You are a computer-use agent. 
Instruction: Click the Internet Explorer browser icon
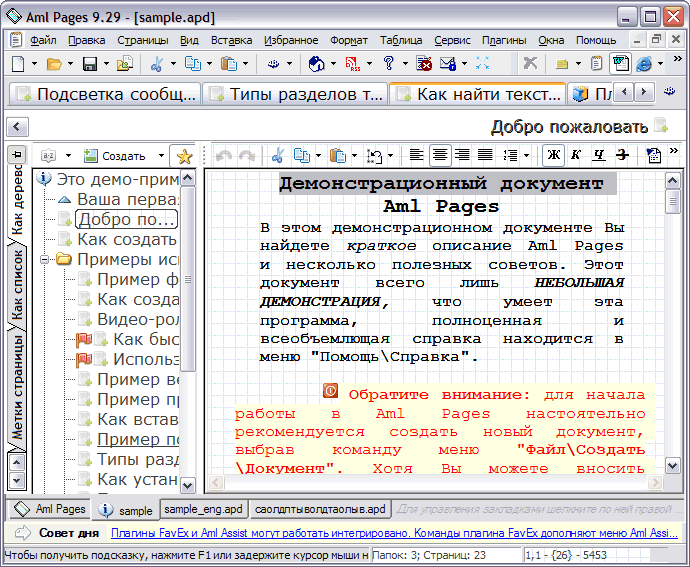[644, 64]
